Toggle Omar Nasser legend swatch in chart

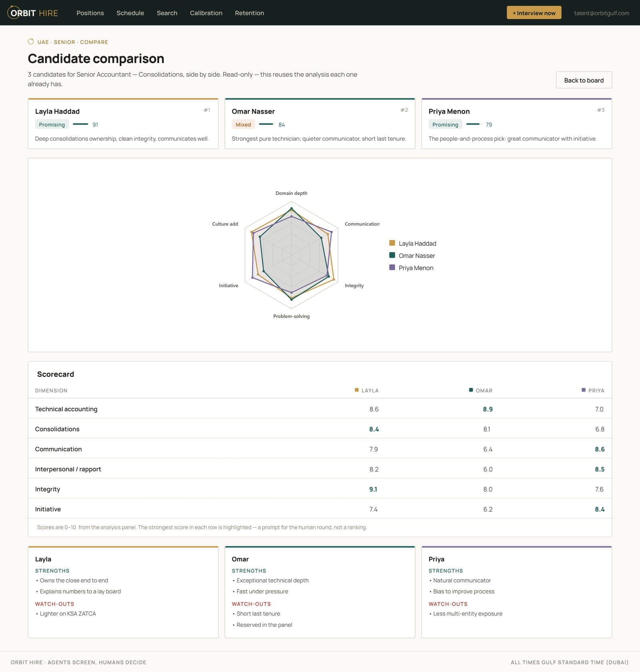pyautogui.click(x=392, y=255)
